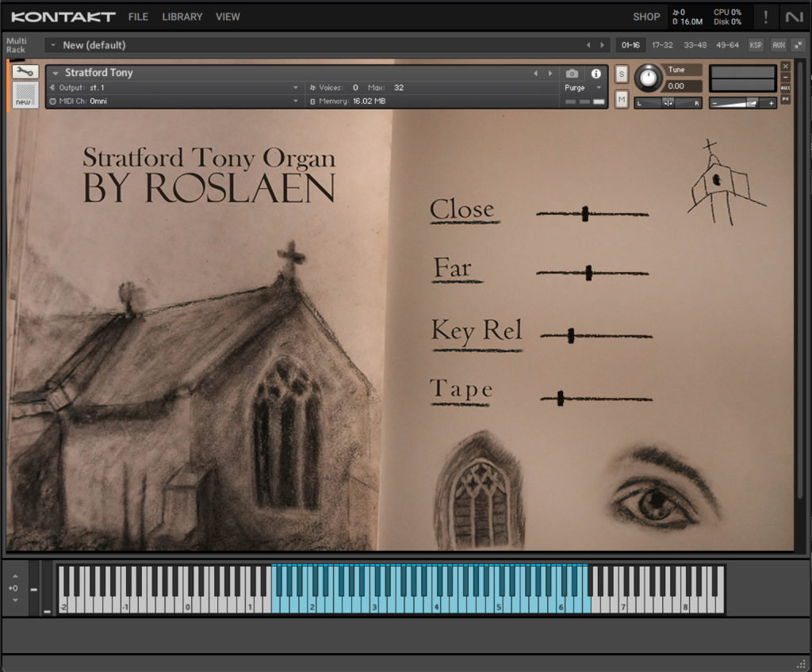Toggle the PV button on instrument
This screenshot has height=672, width=812.
click(x=786, y=99)
